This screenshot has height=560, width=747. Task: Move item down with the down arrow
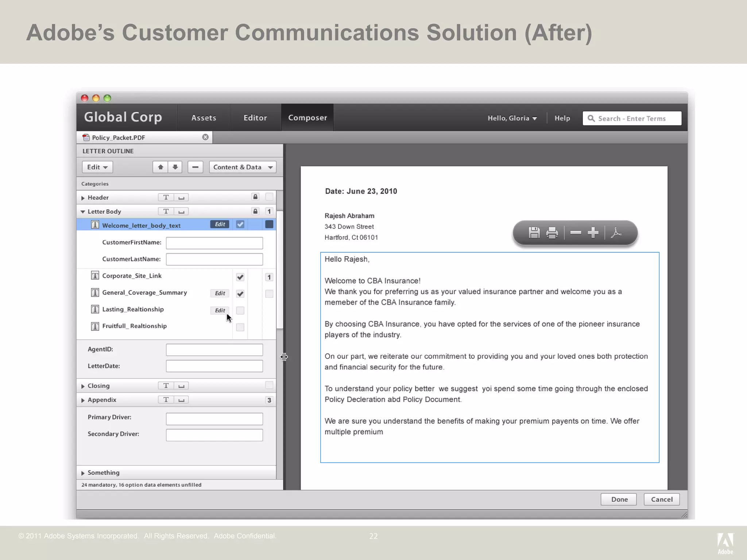(x=175, y=167)
